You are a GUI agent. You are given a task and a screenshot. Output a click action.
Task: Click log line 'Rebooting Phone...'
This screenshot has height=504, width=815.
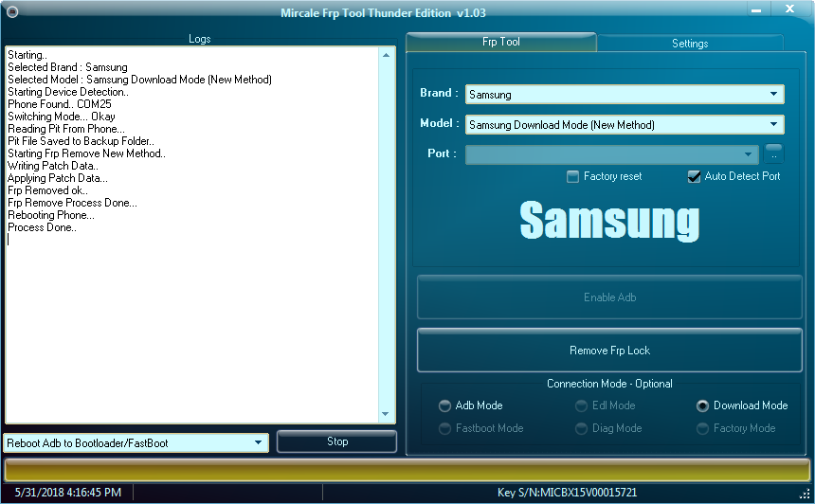pyautogui.click(x=51, y=215)
